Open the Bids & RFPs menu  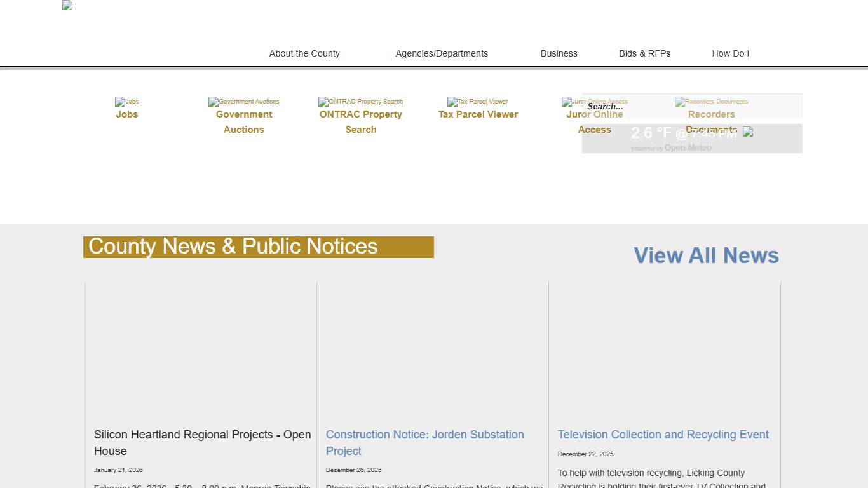(644, 53)
